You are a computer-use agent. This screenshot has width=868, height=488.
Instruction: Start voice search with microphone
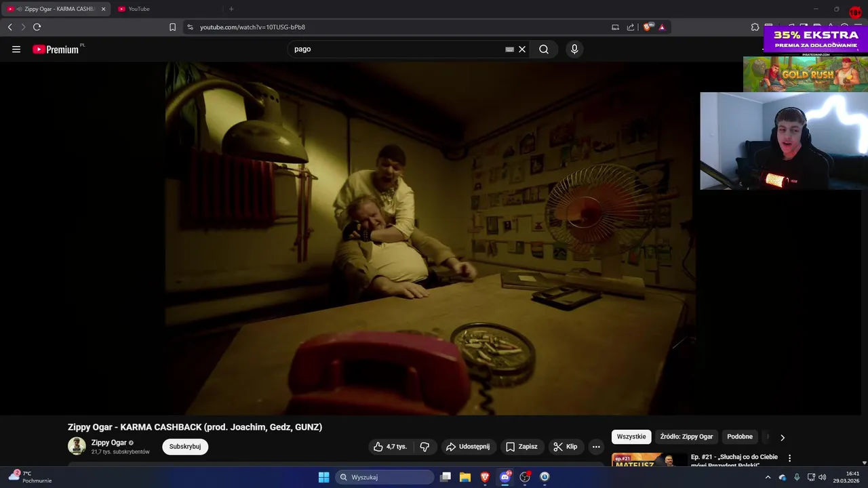[x=574, y=49]
